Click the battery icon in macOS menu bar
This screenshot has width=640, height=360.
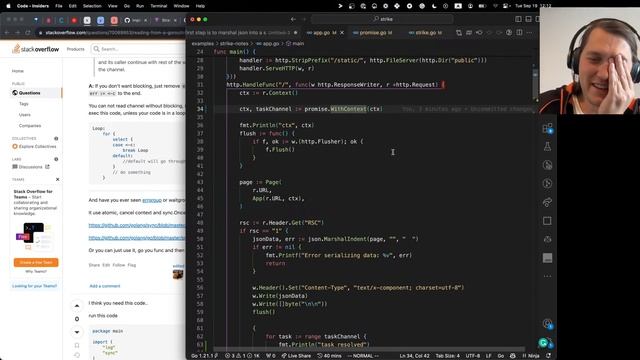point(482,6)
